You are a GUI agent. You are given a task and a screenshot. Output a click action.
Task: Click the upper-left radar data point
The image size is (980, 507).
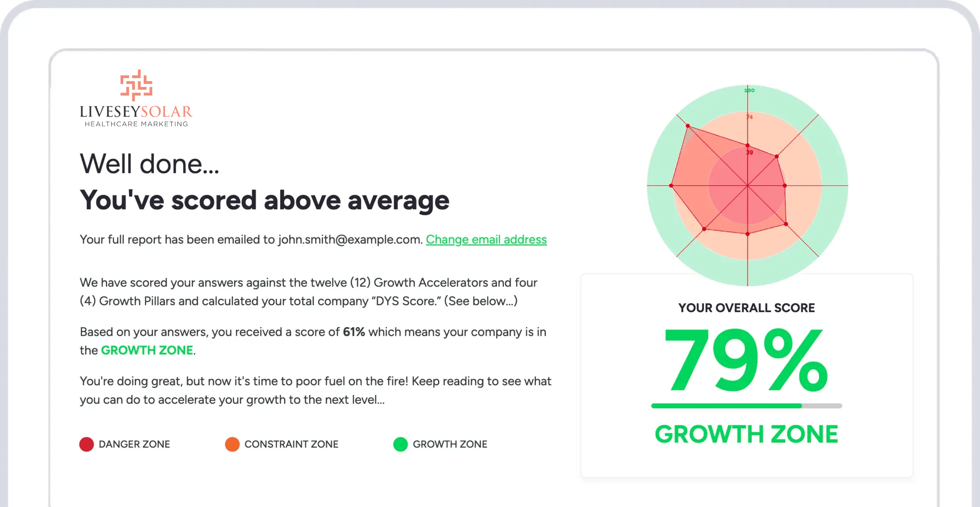(x=688, y=126)
